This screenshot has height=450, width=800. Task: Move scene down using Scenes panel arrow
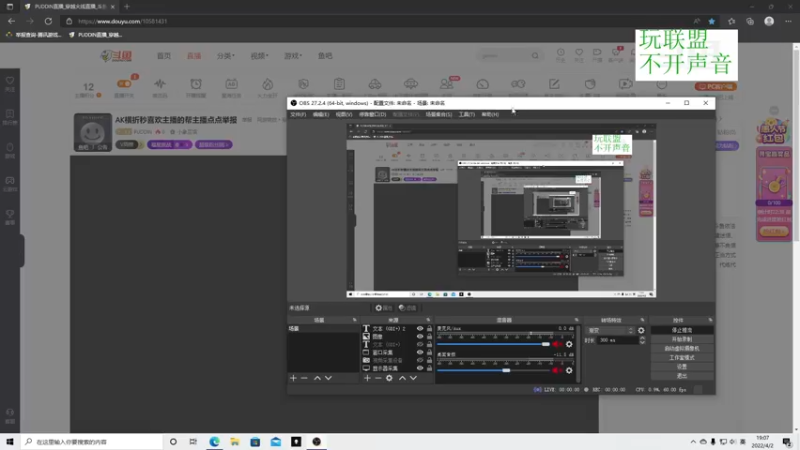coord(328,378)
